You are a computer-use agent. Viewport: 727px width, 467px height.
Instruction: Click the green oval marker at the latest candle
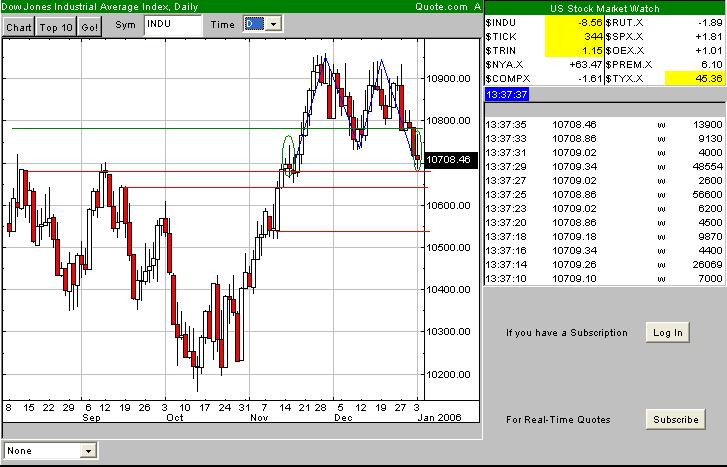(418, 150)
